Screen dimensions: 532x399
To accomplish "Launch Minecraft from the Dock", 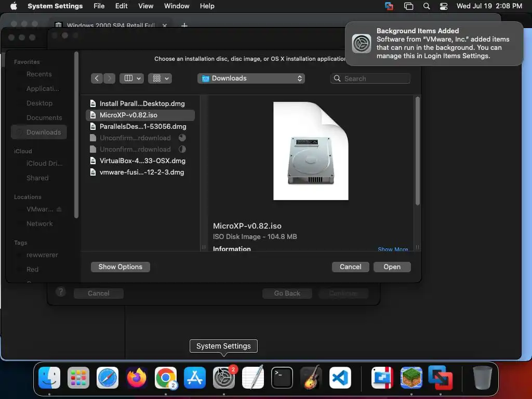I will (411, 378).
